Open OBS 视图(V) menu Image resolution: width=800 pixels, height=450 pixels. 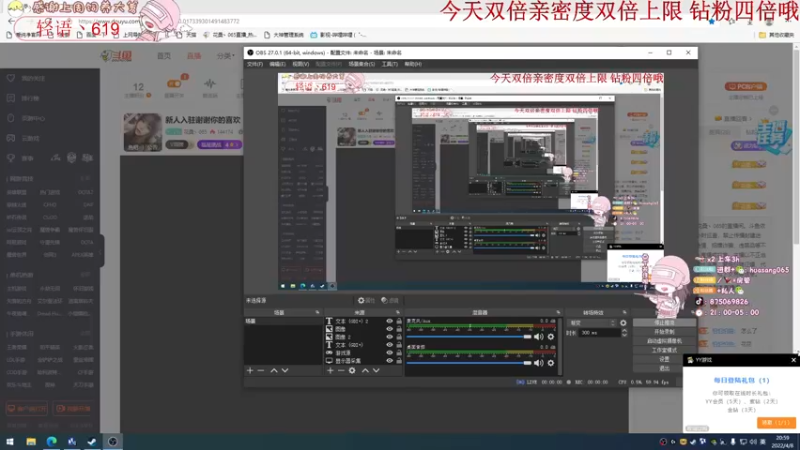click(x=301, y=64)
